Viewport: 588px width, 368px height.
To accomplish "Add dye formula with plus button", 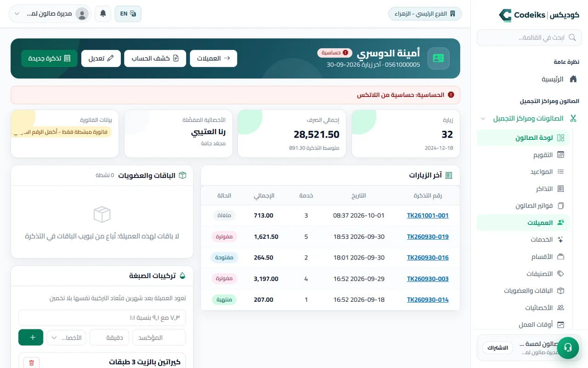I will tap(31, 338).
